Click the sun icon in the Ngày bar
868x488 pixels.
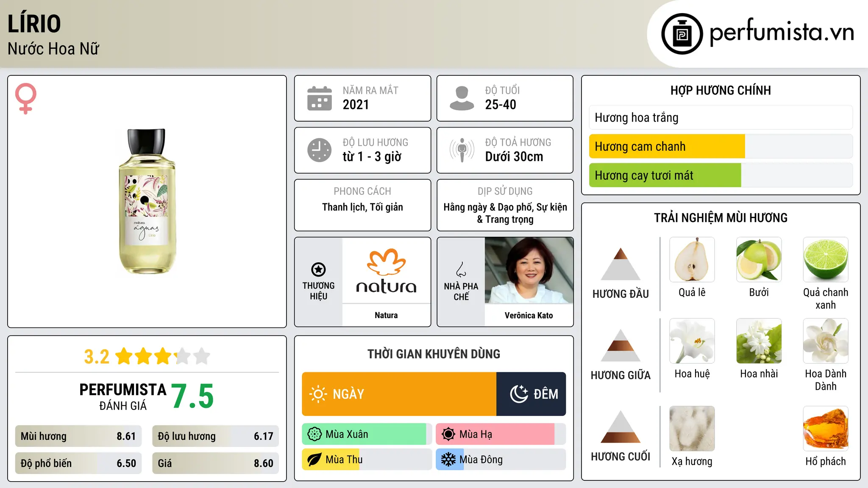(318, 394)
